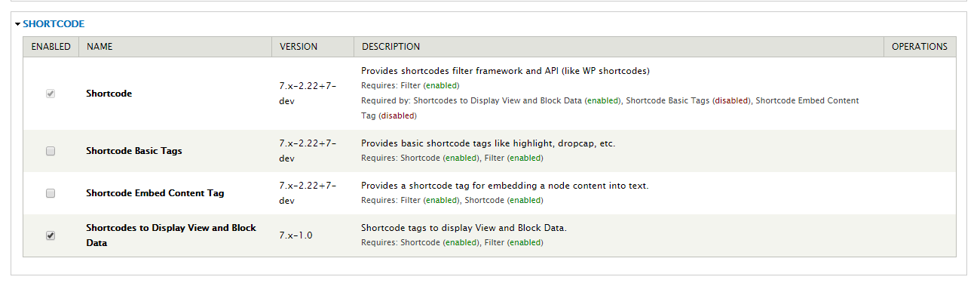Image resolution: width=980 pixels, height=283 pixels.
Task: Collapse the SHORTCODE fieldset triangle
Action: coord(17,24)
